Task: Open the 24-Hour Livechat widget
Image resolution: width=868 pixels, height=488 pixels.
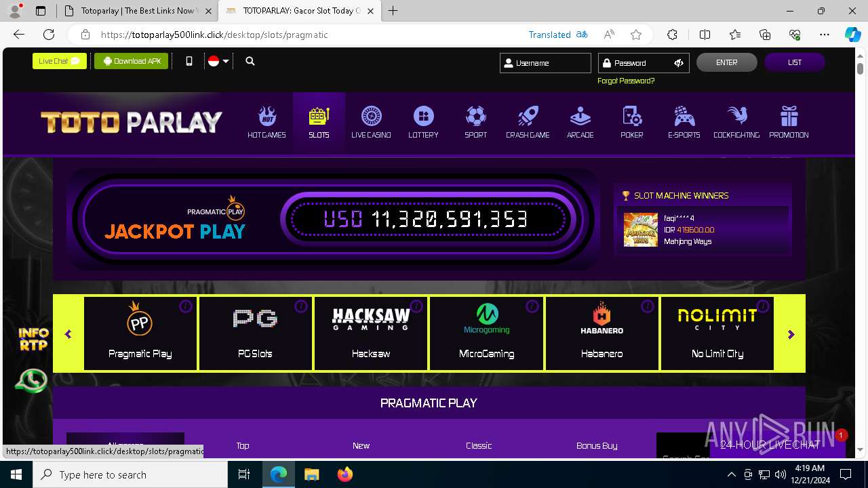Action: coord(777,445)
